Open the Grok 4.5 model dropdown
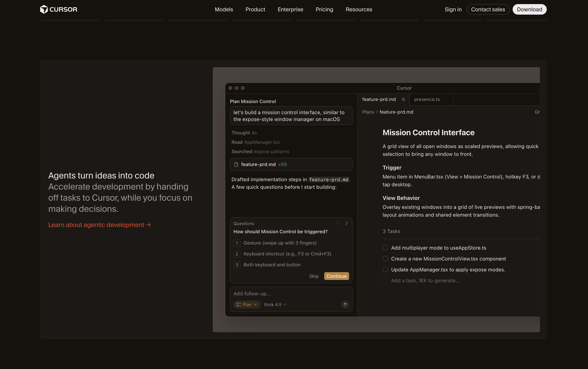 point(275,305)
